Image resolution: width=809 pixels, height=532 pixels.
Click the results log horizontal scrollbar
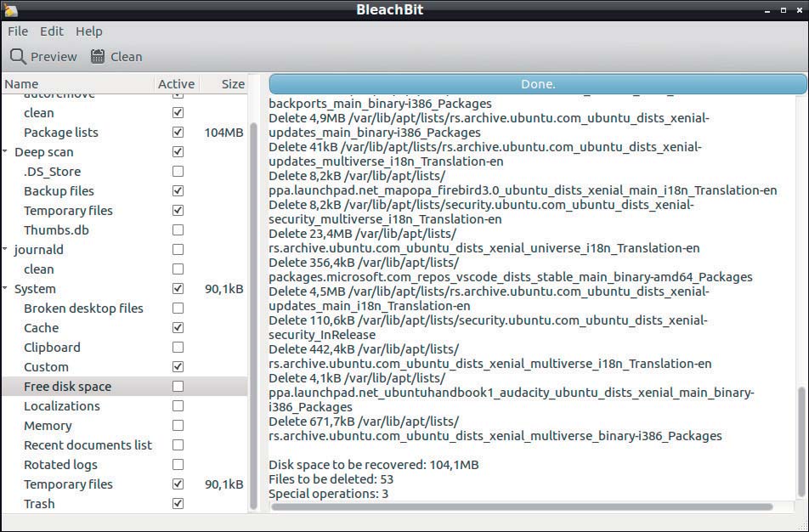[x=522, y=507]
